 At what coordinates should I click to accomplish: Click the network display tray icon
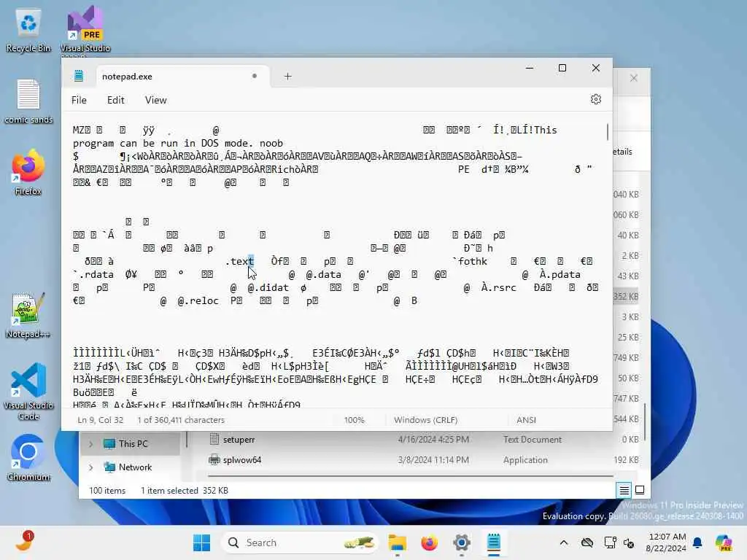coord(610,542)
